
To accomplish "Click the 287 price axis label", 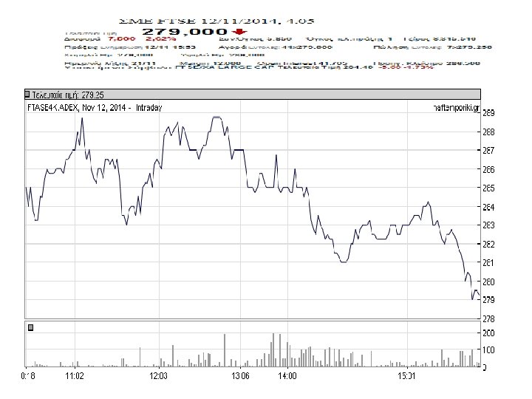I will (488, 150).
